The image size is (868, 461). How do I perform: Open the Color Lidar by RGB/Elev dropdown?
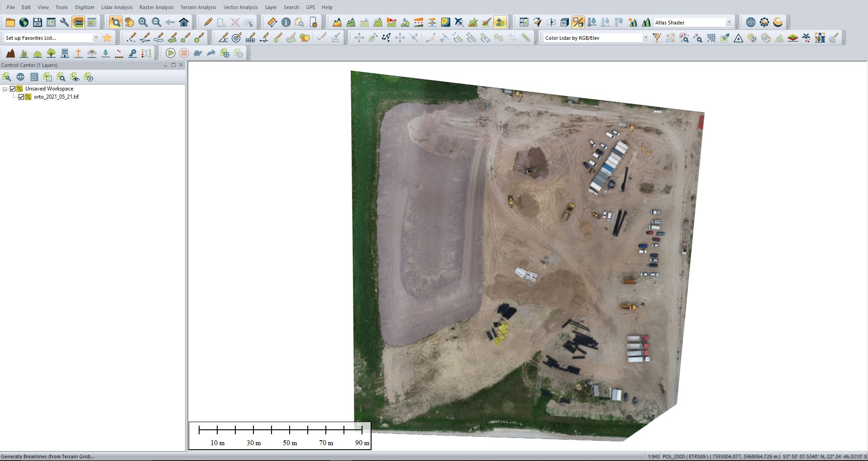coord(645,38)
